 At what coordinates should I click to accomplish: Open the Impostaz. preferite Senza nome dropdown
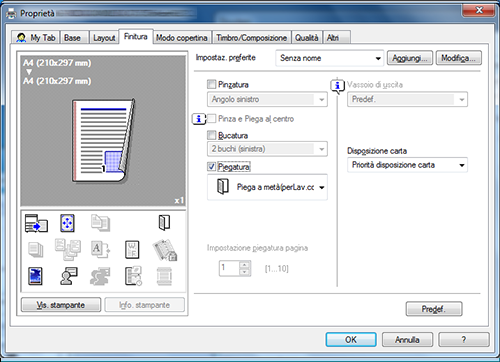329,58
